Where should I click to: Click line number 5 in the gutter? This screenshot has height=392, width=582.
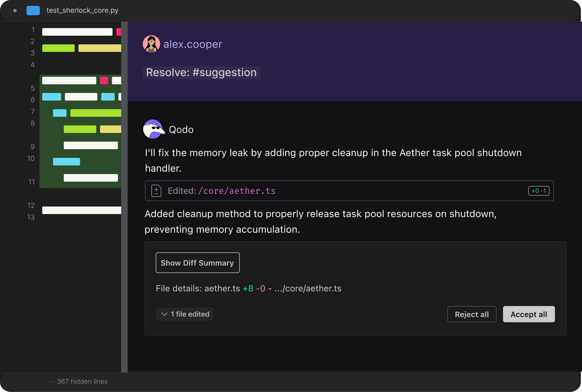coord(32,88)
